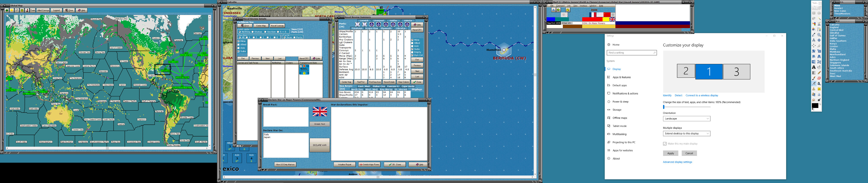The height and width of the screenshot is (183, 868).
Task: Click the DECLARE WAR button
Action: (x=319, y=145)
